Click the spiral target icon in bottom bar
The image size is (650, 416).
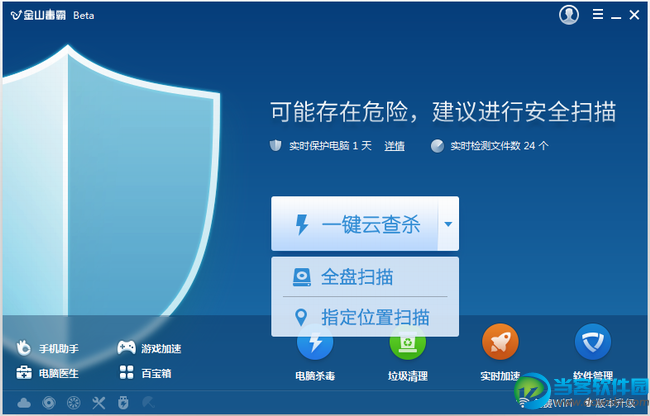pos(49,402)
